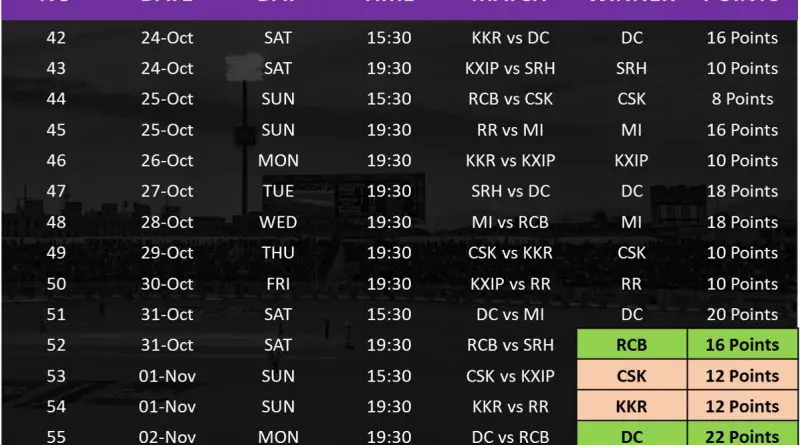
Task: Select the WED day cell
Action: [279, 222]
